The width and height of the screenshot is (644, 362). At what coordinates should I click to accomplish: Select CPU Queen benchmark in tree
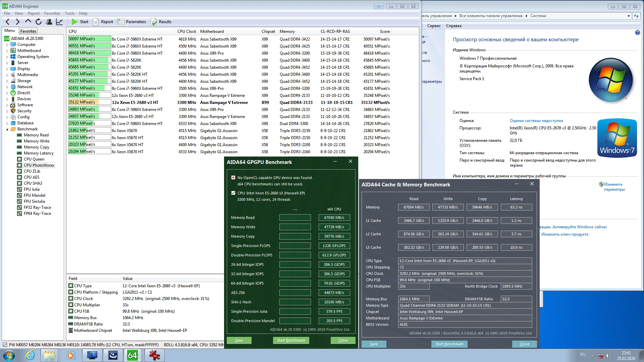coord(34,159)
